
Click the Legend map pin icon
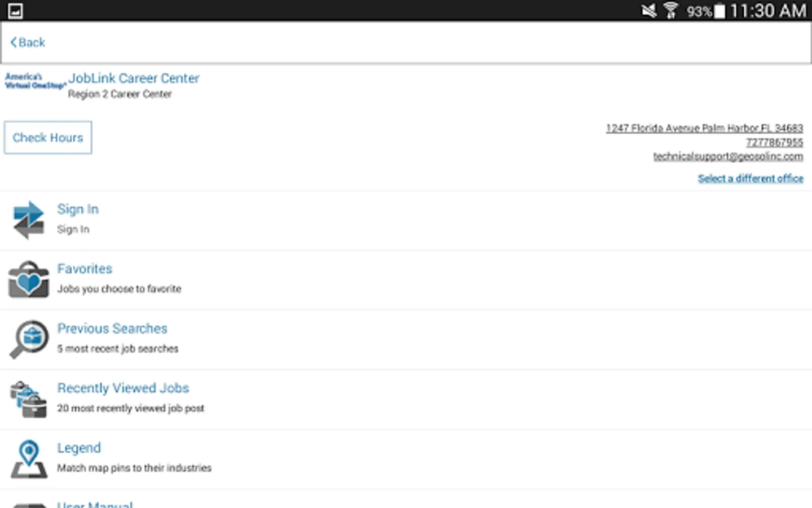tap(29, 459)
